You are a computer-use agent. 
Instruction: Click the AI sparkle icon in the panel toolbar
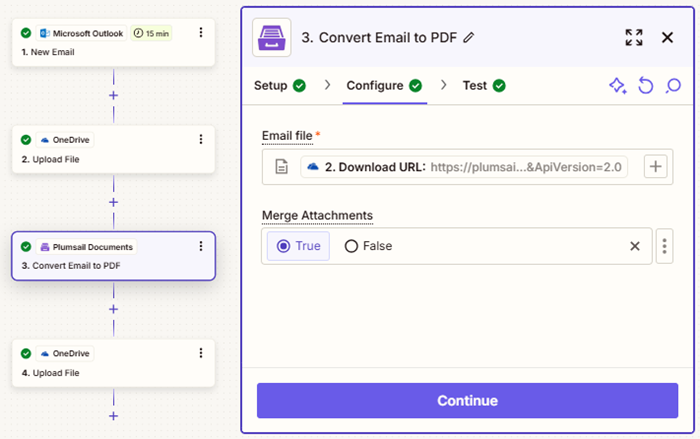click(x=618, y=85)
